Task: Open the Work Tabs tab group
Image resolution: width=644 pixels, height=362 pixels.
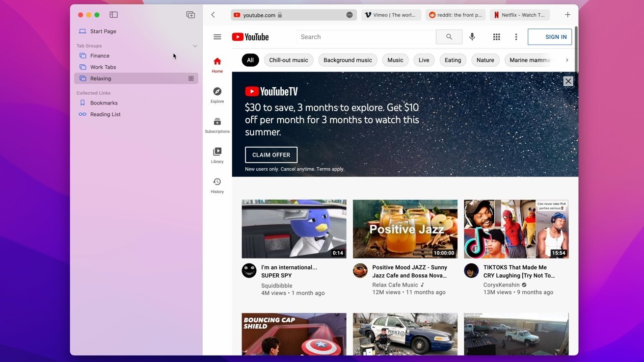Action: (136, 67)
